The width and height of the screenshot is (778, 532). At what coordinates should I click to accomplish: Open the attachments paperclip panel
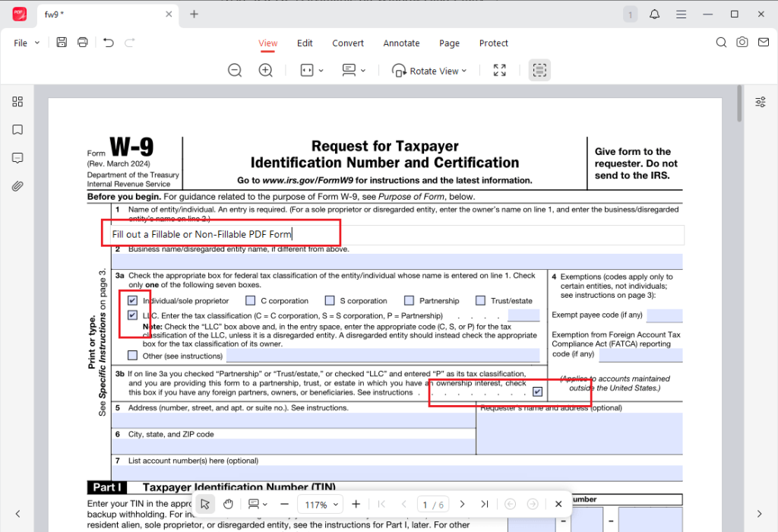pos(17,187)
